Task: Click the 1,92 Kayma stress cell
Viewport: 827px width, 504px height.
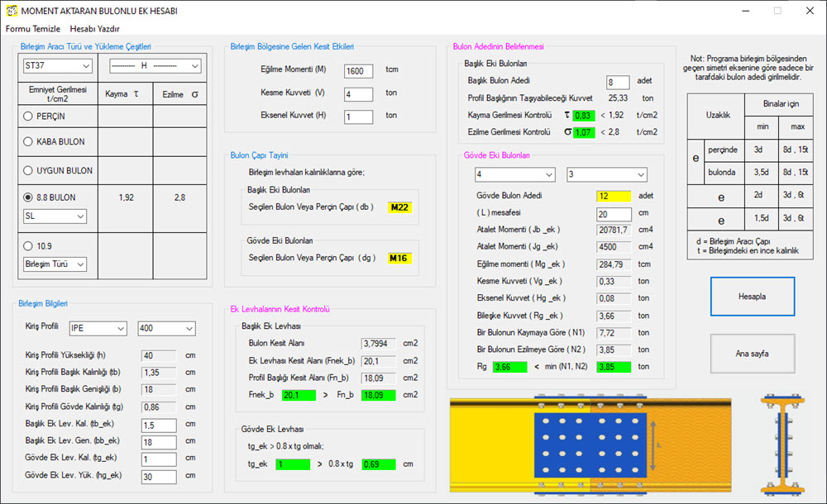Action: click(126, 197)
